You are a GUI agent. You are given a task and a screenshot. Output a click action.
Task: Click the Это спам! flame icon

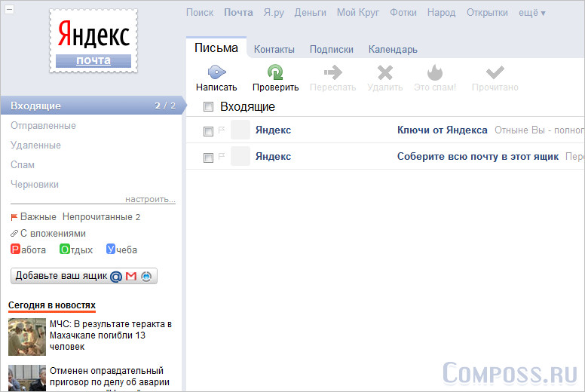coord(435,72)
